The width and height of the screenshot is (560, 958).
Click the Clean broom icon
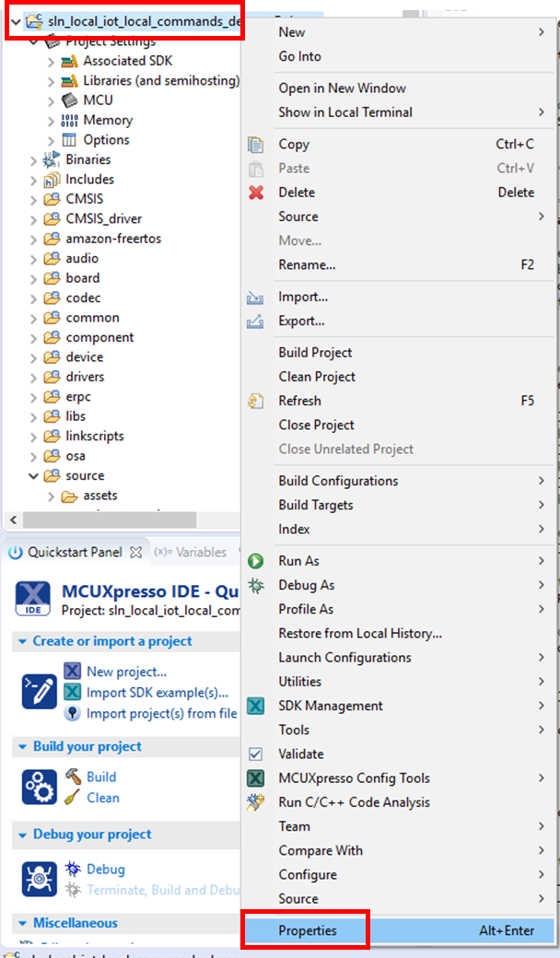73,798
